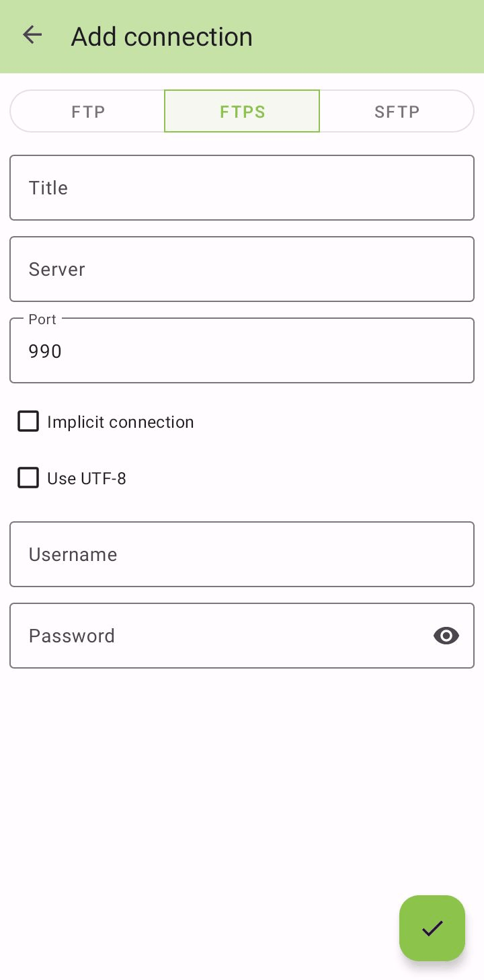Switch to the SFTP tab
This screenshot has width=484, height=980.
[x=397, y=111]
